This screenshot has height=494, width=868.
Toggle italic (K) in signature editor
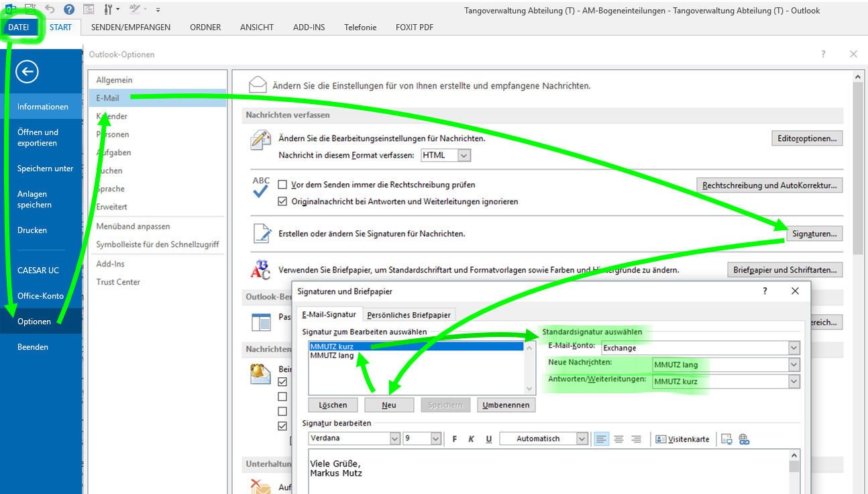pyautogui.click(x=472, y=439)
